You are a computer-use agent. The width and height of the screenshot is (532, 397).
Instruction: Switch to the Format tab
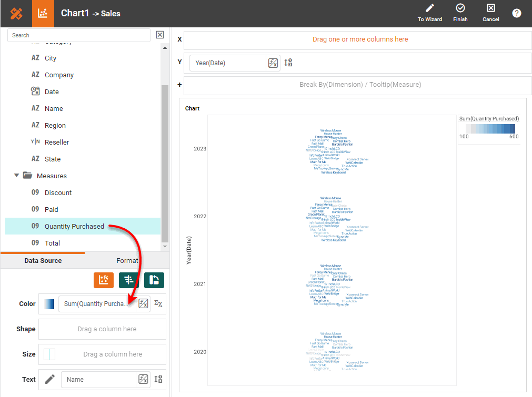click(x=127, y=260)
